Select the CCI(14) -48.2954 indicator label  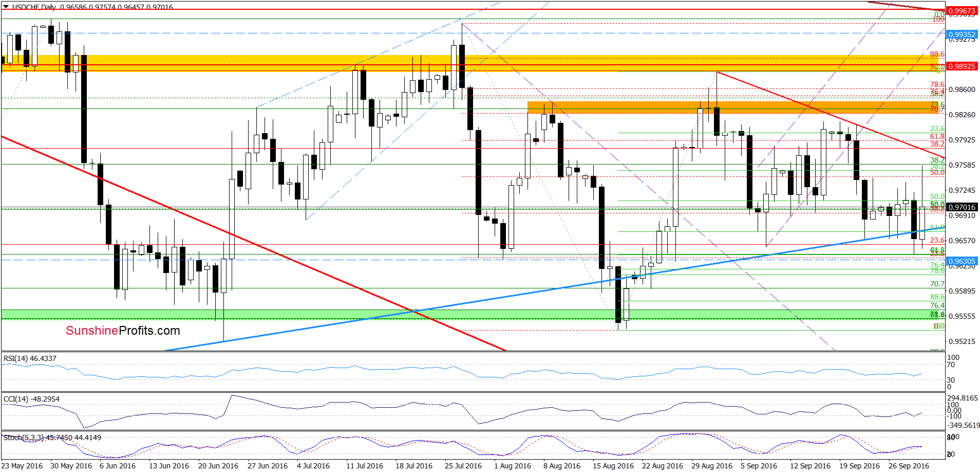31,399
